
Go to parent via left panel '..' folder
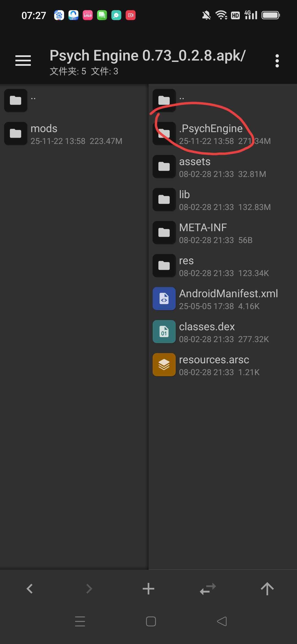click(16, 100)
